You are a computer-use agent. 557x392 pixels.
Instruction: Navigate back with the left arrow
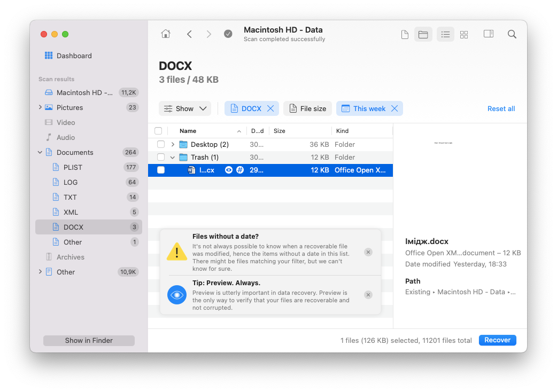[189, 34]
